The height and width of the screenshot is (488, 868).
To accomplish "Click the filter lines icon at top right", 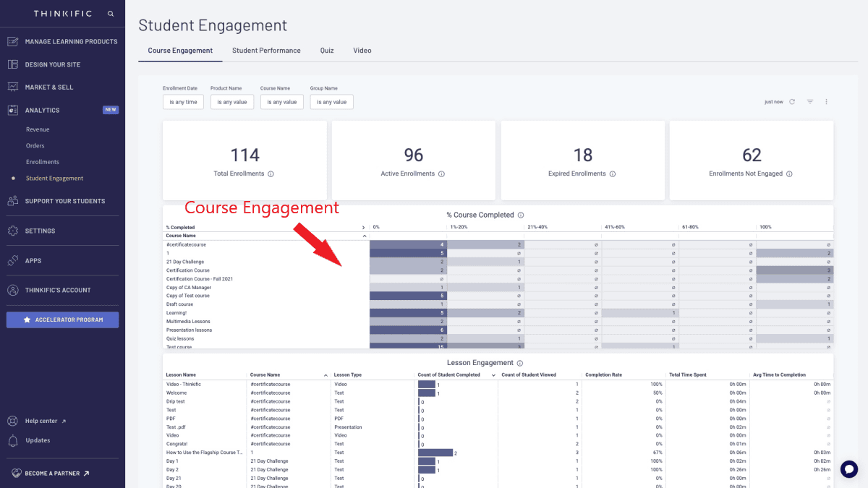I will tap(810, 102).
